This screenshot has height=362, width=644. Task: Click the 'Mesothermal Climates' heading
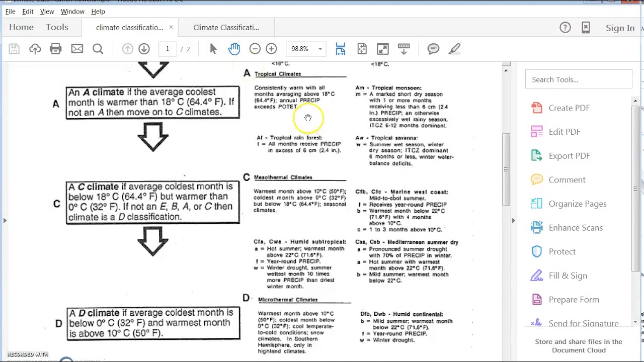(x=283, y=177)
